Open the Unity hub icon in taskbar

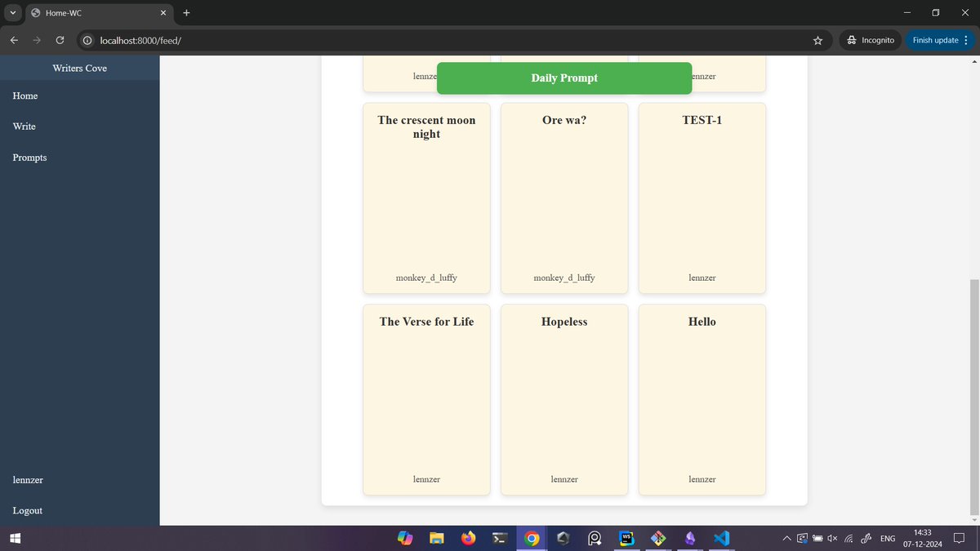point(563,539)
